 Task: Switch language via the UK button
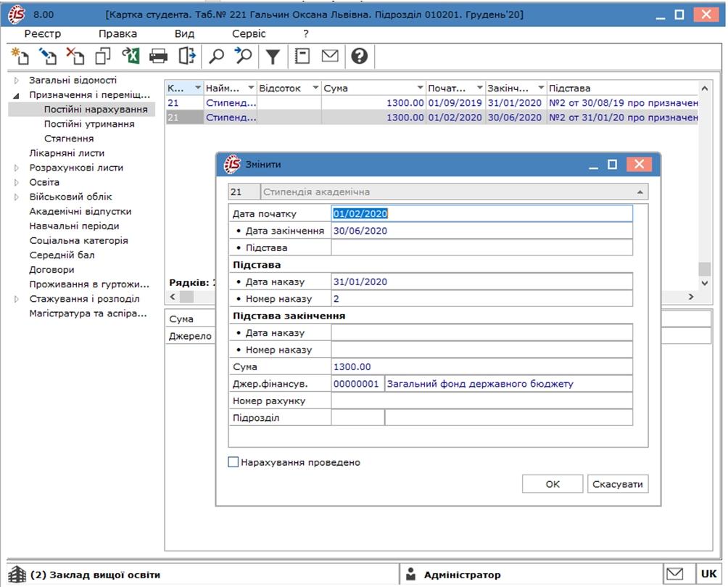(x=708, y=574)
